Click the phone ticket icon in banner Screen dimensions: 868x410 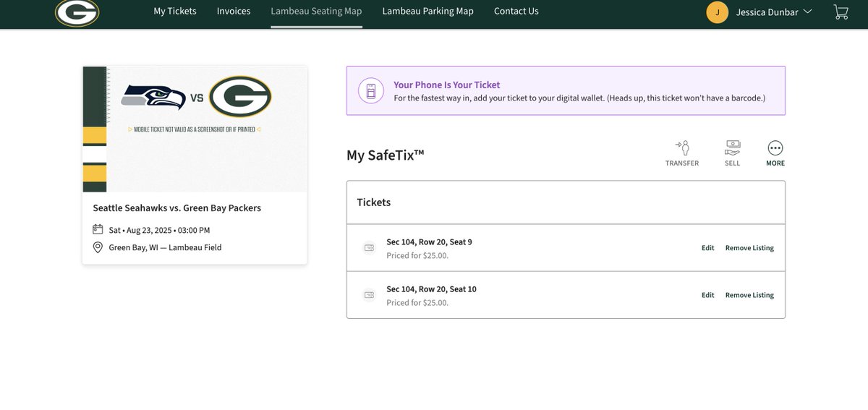(371, 90)
